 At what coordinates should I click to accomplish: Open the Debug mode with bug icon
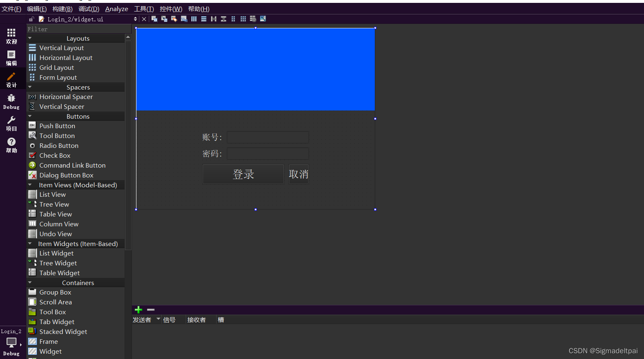pyautogui.click(x=11, y=100)
